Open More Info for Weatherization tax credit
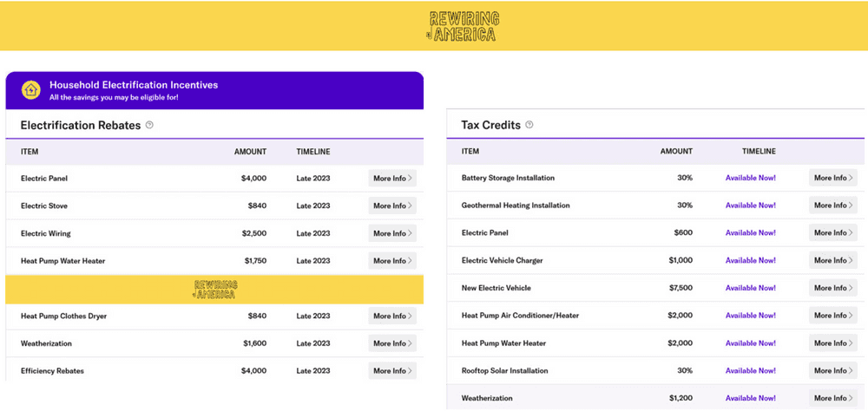The height and width of the screenshot is (411, 868). [x=833, y=398]
